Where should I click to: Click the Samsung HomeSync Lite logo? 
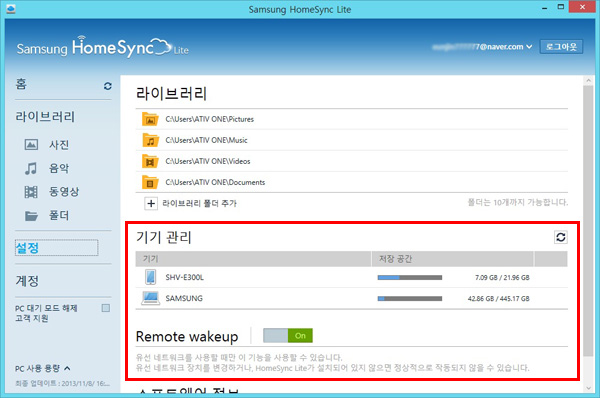pos(103,47)
